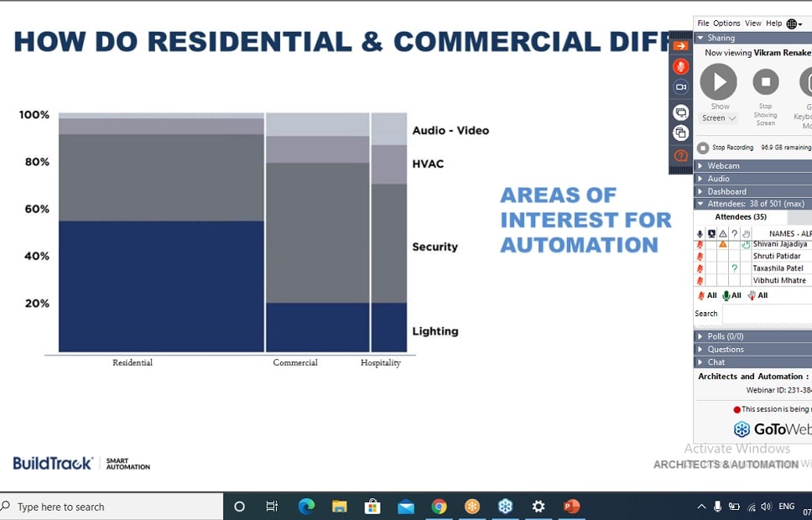
Task: Open the Options menu
Action: tap(726, 23)
